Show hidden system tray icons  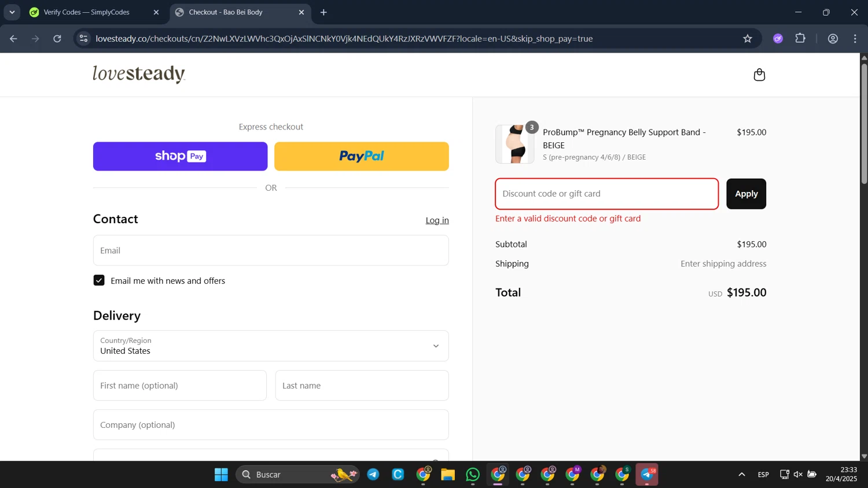click(x=741, y=475)
